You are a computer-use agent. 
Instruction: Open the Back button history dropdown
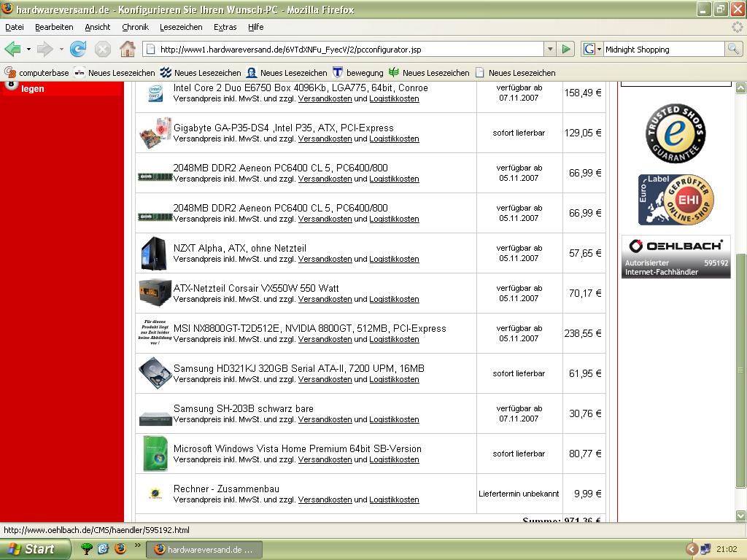pyautogui.click(x=28, y=49)
